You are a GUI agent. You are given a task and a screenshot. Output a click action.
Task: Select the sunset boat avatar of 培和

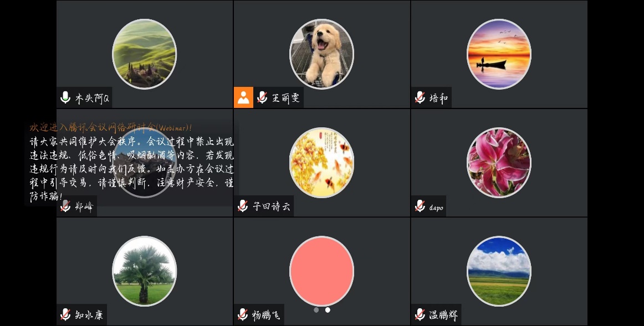point(499,54)
